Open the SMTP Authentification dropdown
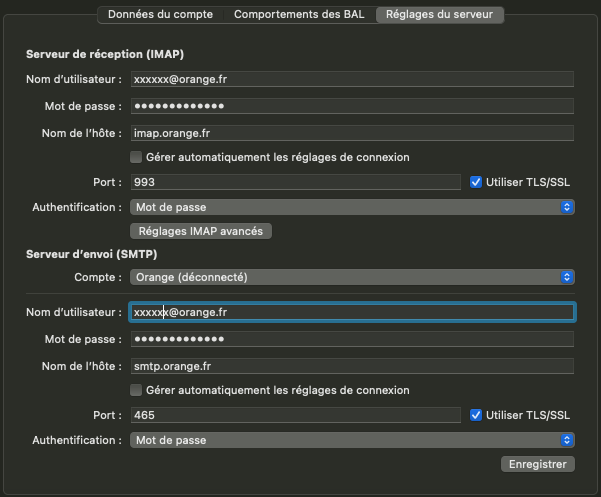This screenshot has height=497, width=601. [352, 440]
